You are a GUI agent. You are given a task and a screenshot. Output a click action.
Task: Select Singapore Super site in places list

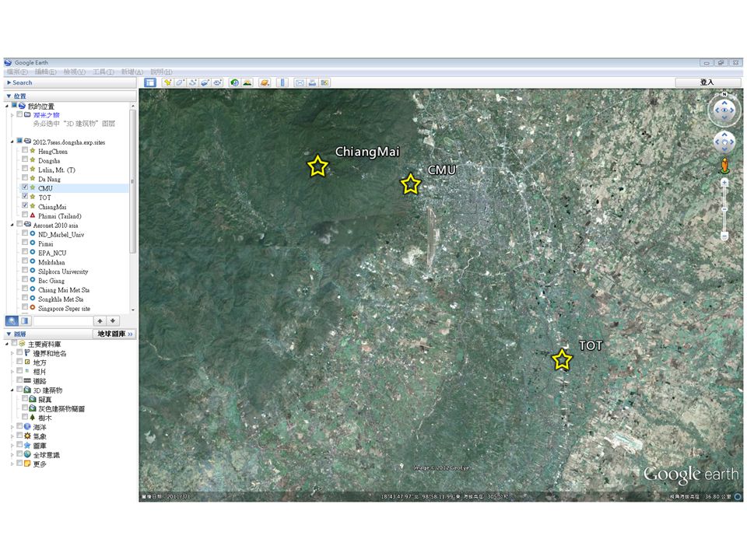(64, 308)
